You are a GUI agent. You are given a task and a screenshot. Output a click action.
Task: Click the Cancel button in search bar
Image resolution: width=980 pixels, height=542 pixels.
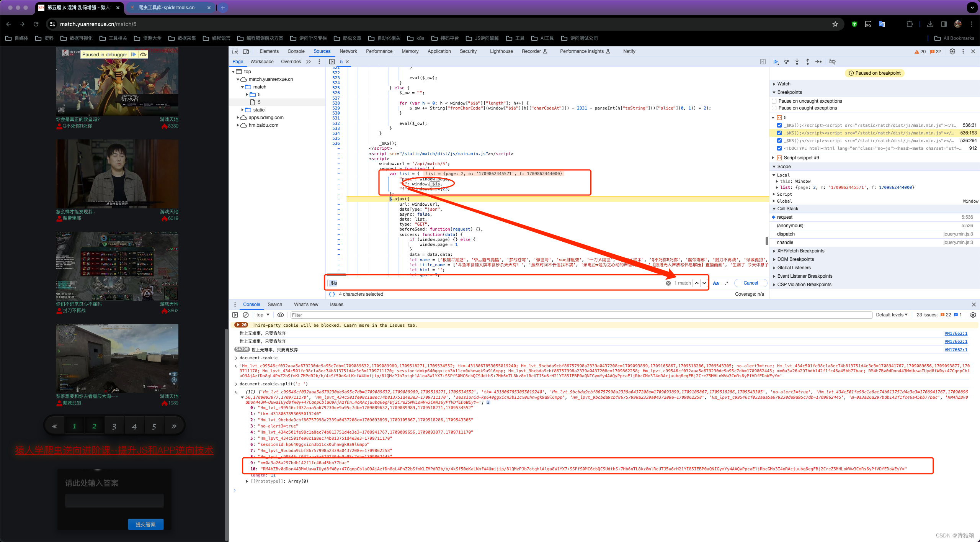(750, 282)
